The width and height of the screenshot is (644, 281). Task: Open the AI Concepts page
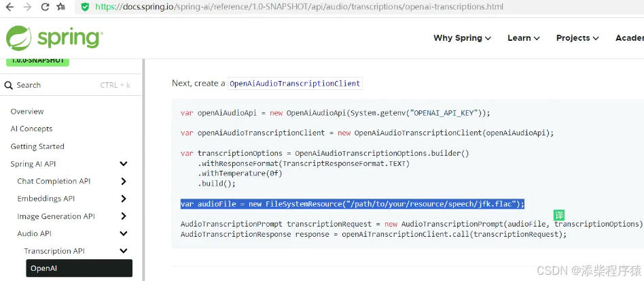click(32, 129)
